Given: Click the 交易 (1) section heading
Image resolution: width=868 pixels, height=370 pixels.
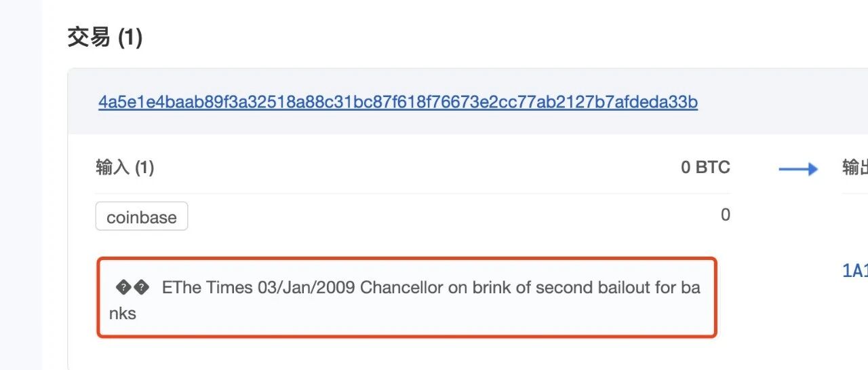Looking at the screenshot, I should pos(104,37).
